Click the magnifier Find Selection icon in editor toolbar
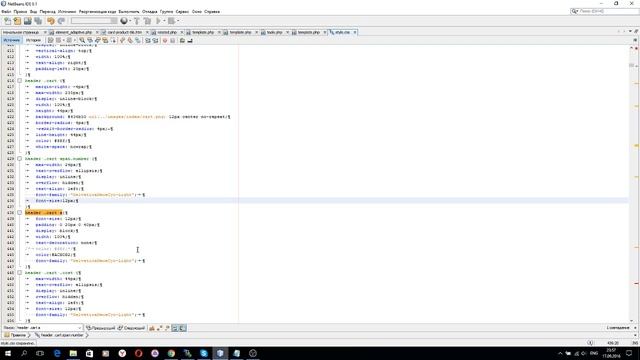Image resolution: width=640 pixels, height=360 pixels. point(82,40)
